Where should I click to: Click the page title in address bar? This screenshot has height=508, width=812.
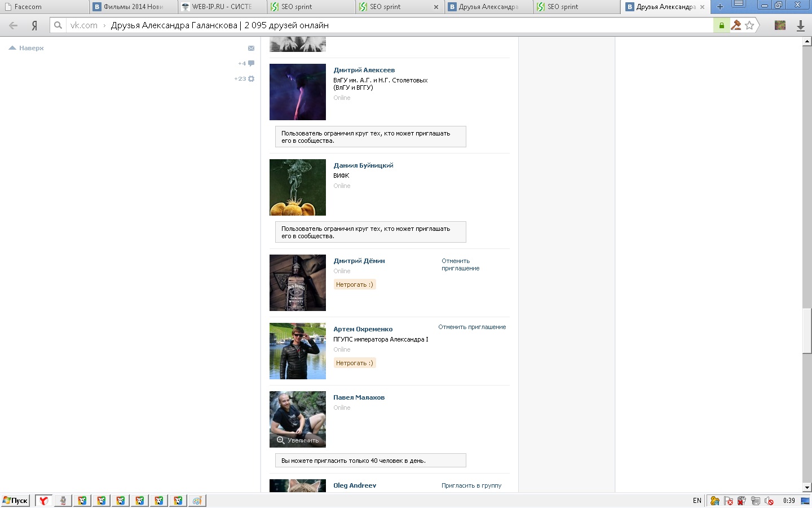[219, 25]
